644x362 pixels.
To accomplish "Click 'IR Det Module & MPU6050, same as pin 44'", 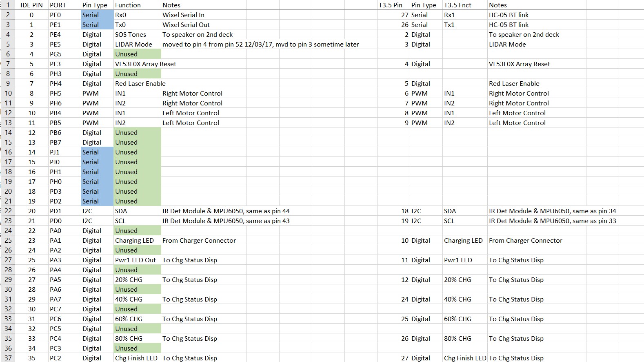I will (226, 211).
